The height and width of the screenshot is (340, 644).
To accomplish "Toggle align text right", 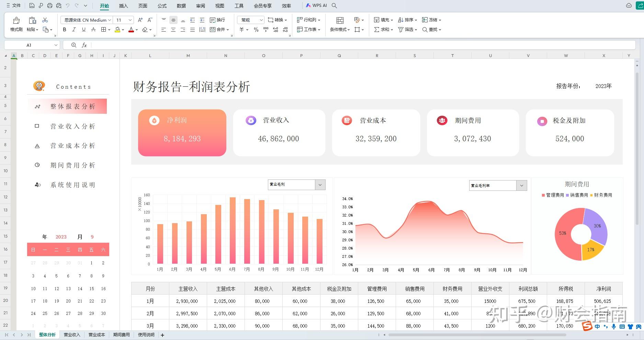I will 183,30.
